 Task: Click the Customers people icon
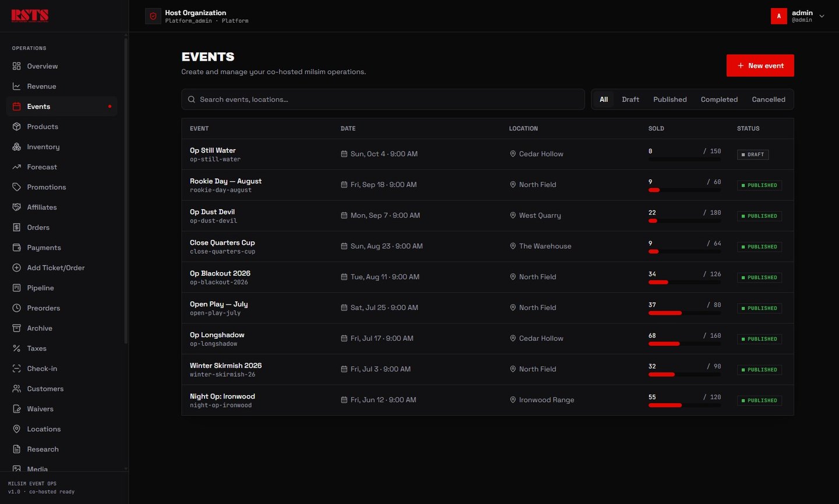[x=16, y=389]
